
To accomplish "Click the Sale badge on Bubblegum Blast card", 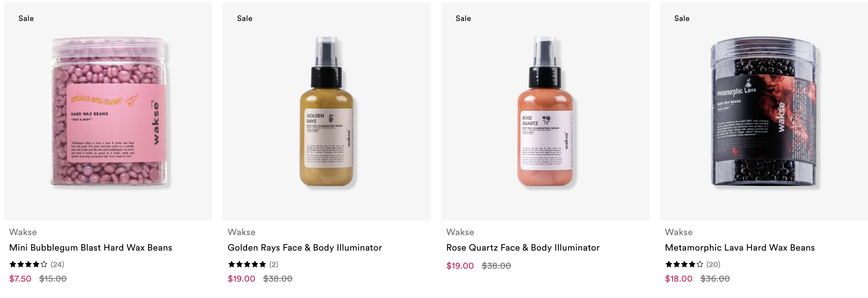I will pos(26,18).
